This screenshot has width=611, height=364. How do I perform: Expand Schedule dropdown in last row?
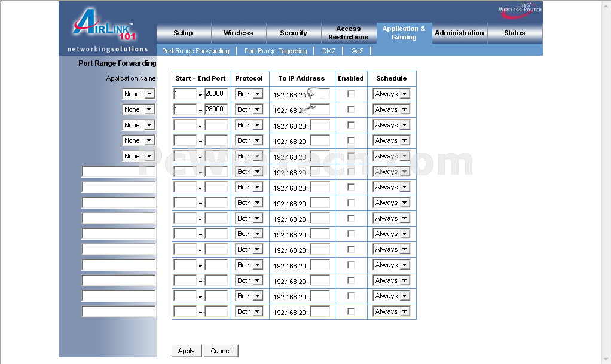(x=392, y=312)
